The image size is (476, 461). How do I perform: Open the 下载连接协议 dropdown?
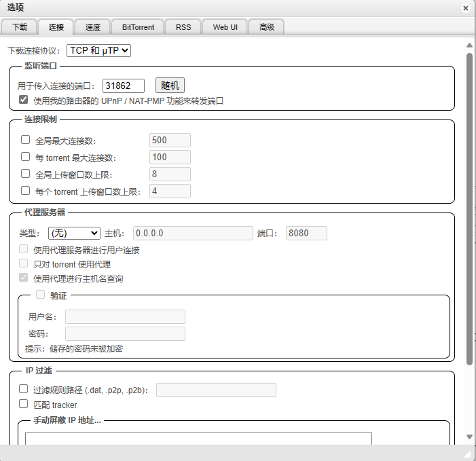coord(98,50)
